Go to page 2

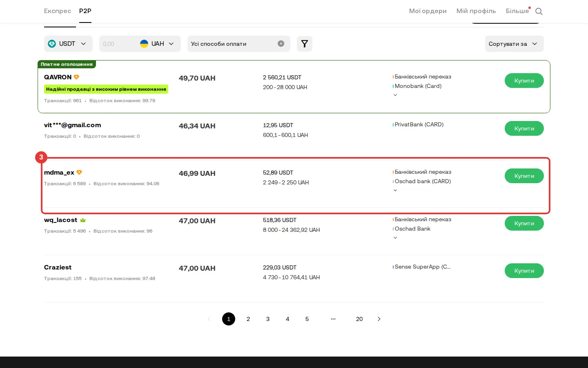point(248,319)
